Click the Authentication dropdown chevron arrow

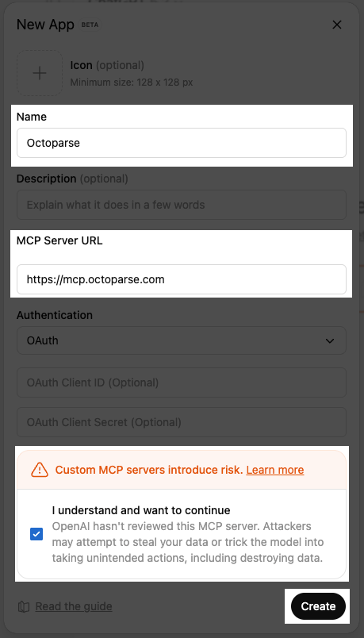pos(330,340)
